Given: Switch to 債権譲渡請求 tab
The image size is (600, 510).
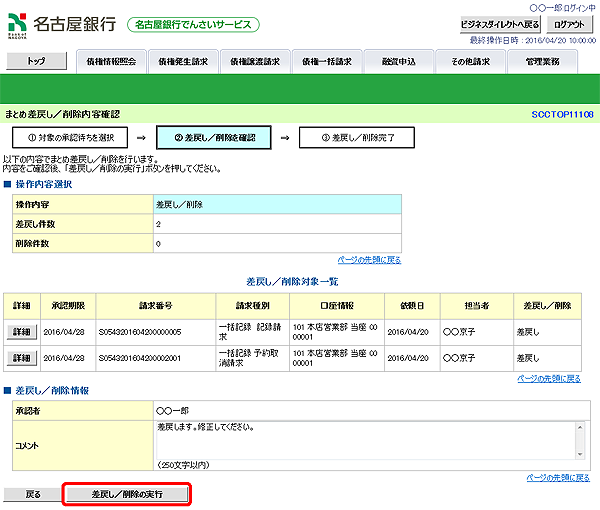Looking at the screenshot, I should click(255, 62).
